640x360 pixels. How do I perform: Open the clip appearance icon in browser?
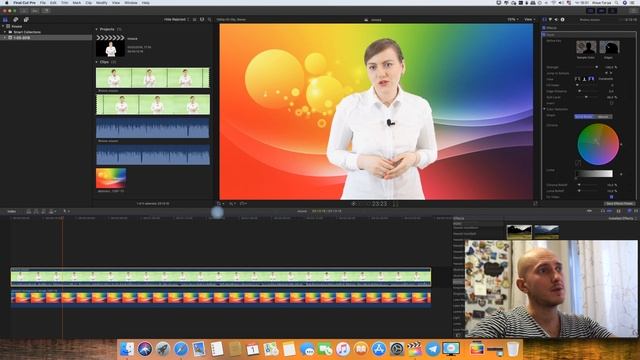click(202, 19)
